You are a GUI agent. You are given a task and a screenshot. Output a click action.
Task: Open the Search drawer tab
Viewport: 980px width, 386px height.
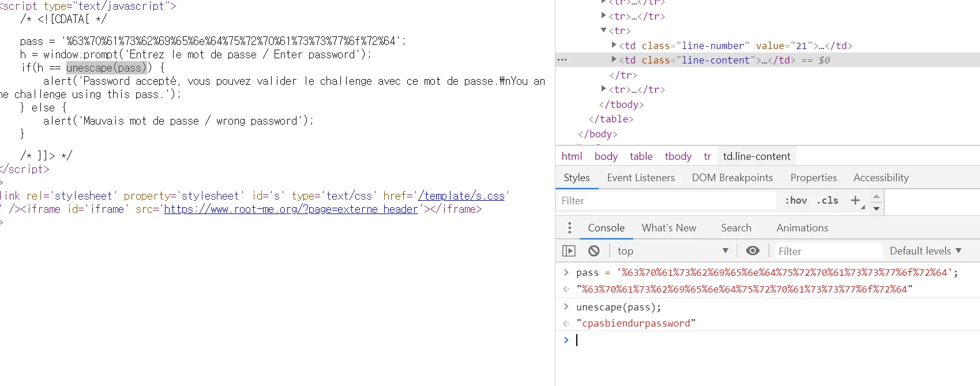tap(736, 228)
